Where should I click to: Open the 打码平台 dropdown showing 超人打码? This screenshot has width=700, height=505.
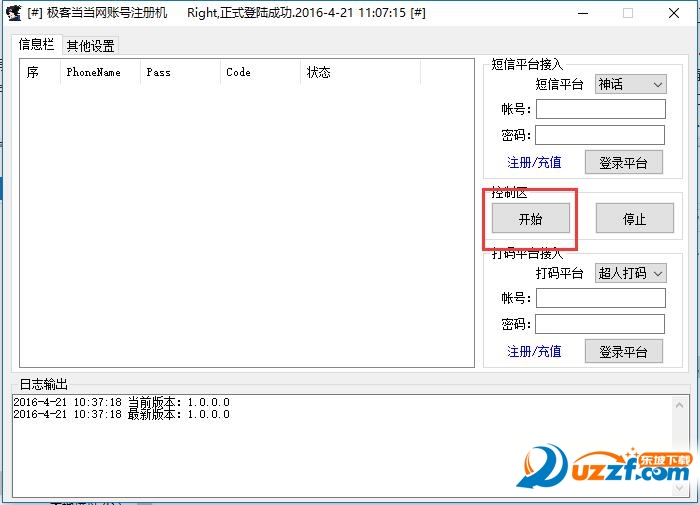[630, 273]
